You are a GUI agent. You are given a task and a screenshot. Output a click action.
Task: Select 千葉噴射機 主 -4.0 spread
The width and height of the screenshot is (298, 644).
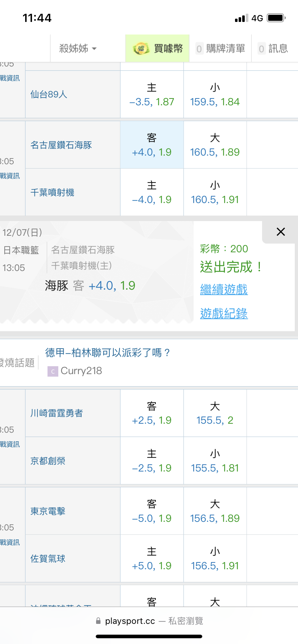(152, 193)
